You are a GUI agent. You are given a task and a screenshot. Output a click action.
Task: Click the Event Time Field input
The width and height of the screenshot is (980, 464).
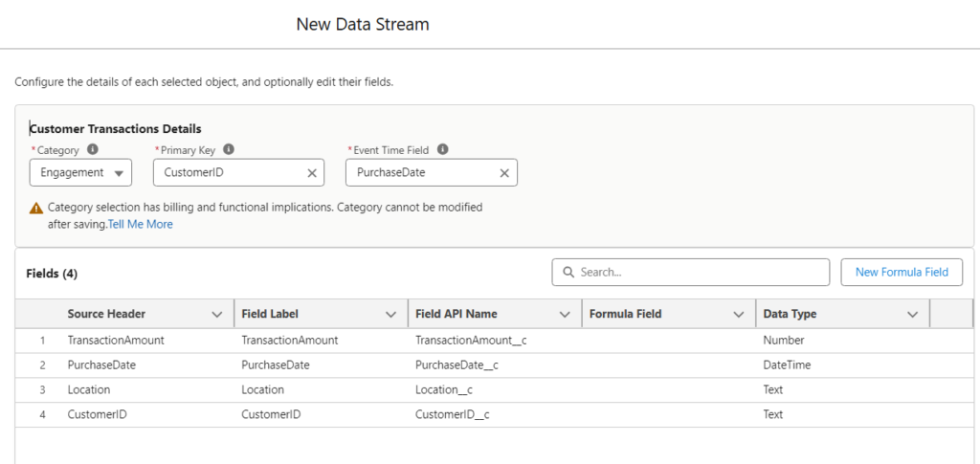pos(421,173)
